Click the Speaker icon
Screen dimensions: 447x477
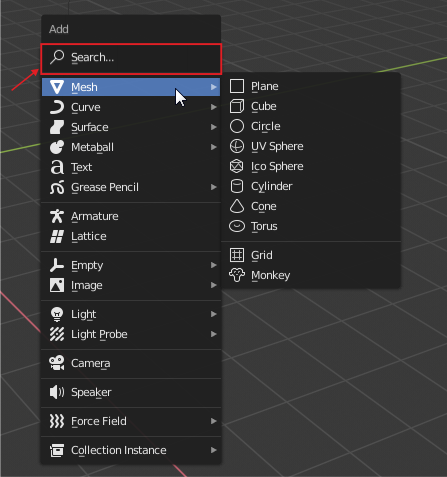[x=57, y=392]
